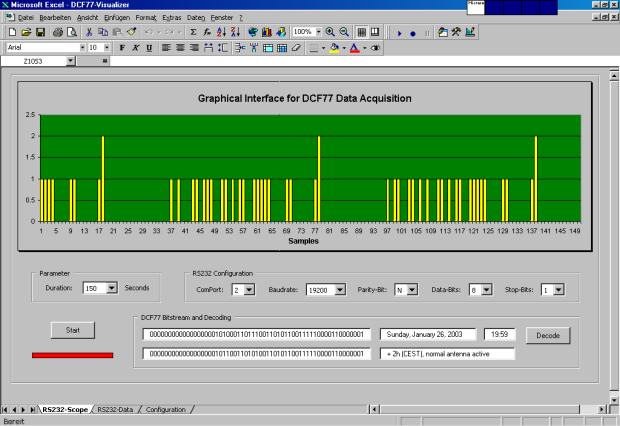Click the font color red A swatch
620x426 pixels.
pyautogui.click(x=354, y=47)
